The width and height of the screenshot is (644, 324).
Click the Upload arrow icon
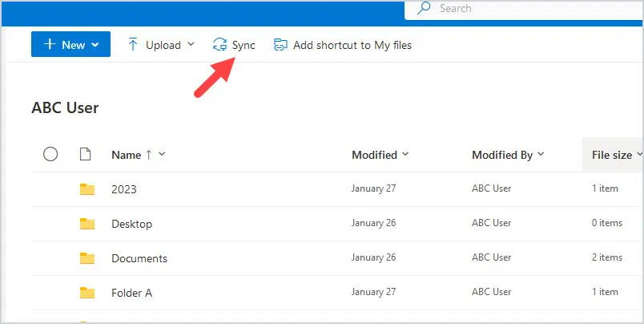click(133, 44)
